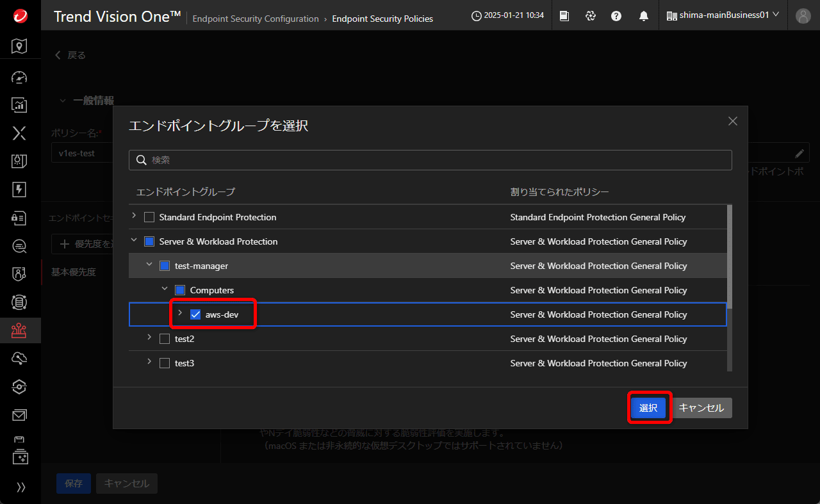Expand the test2 tree node
820x504 pixels.
point(149,337)
